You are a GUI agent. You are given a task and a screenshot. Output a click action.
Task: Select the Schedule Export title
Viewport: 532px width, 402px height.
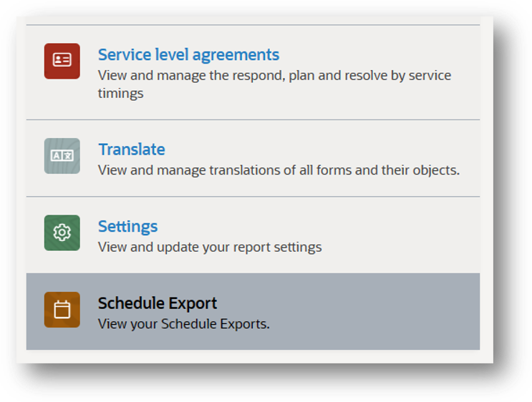[158, 303]
